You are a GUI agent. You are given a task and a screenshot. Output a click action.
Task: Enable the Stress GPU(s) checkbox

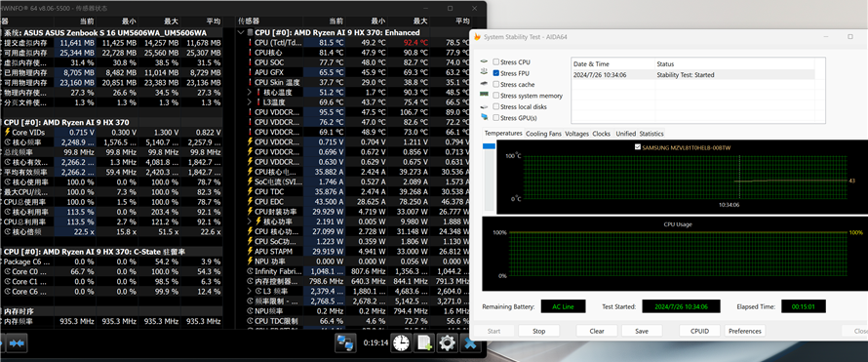(x=496, y=117)
